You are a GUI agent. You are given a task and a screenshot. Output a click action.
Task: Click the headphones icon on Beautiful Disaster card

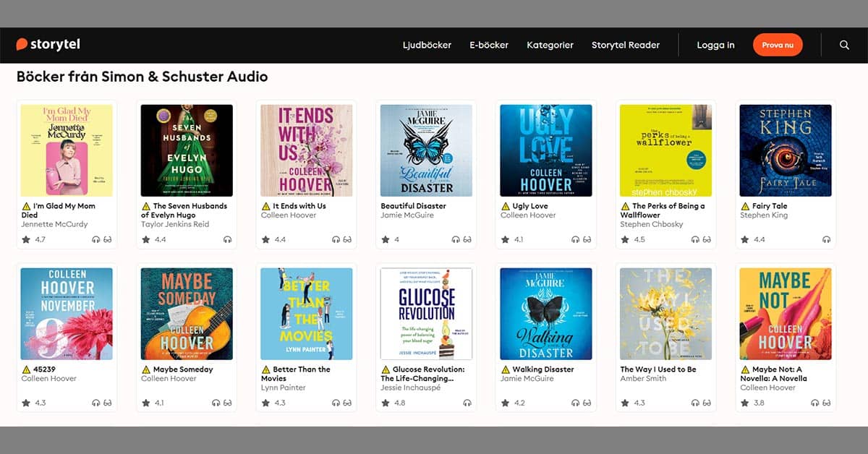click(x=456, y=239)
